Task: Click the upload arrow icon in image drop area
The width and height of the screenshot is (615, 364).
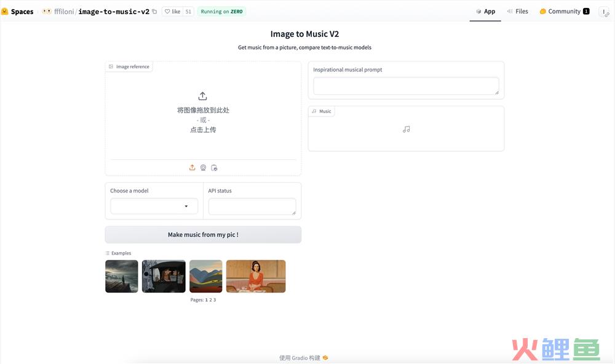Action: [x=202, y=96]
